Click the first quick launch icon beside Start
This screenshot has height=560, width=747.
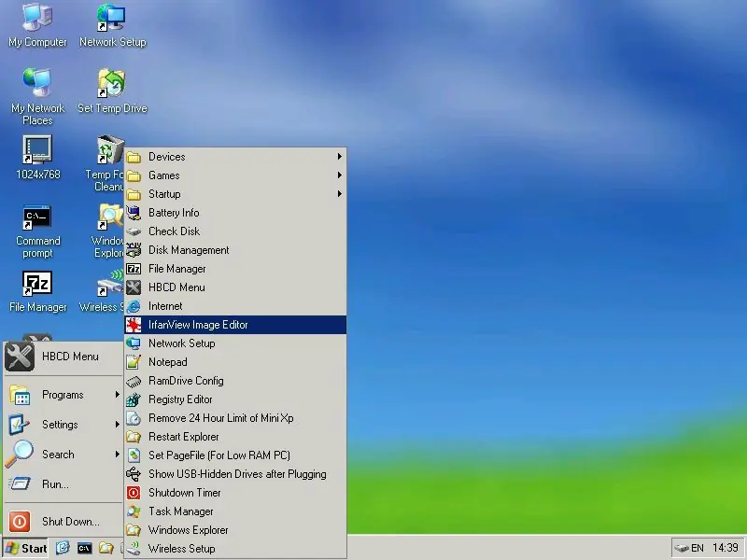point(63,548)
